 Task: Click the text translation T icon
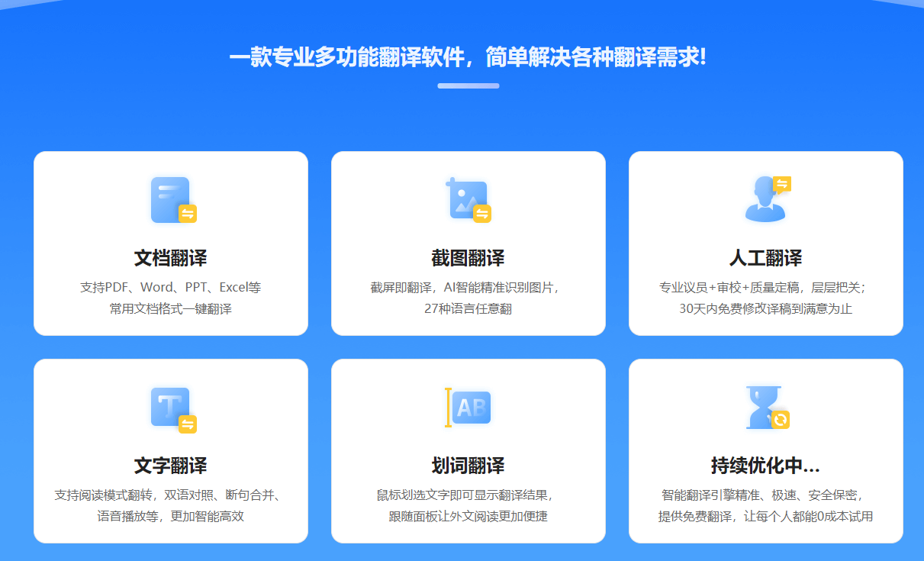click(x=169, y=407)
